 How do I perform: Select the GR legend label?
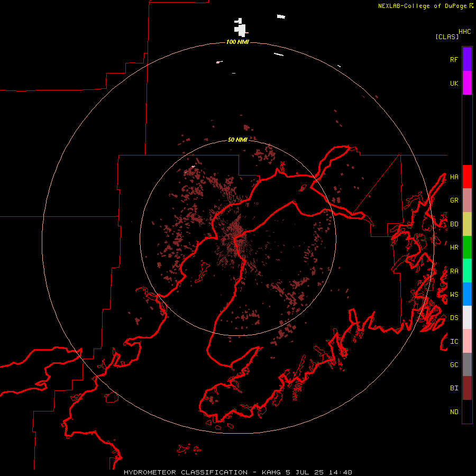tap(454, 200)
